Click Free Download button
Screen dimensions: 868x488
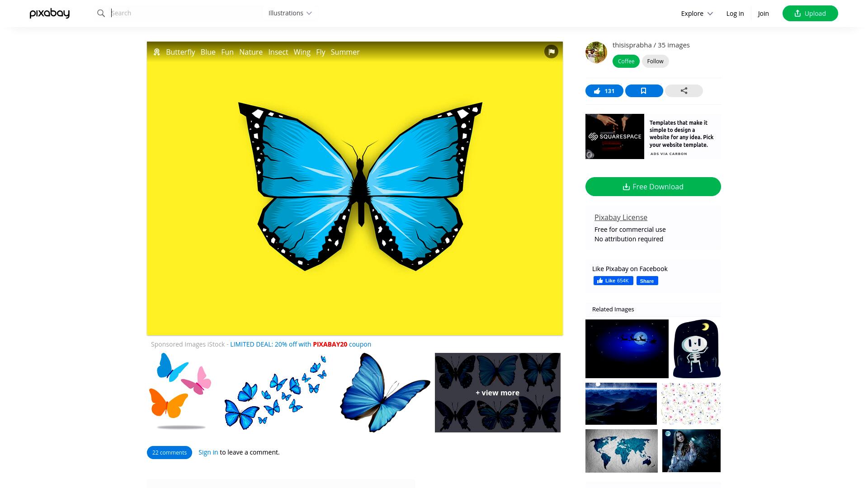(653, 187)
